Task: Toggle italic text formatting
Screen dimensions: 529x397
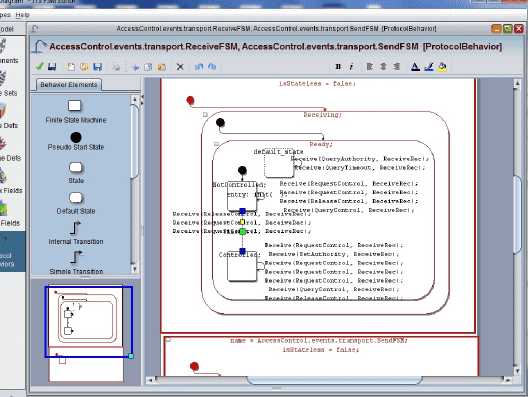Action: pyautogui.click(x=351, y=67)
